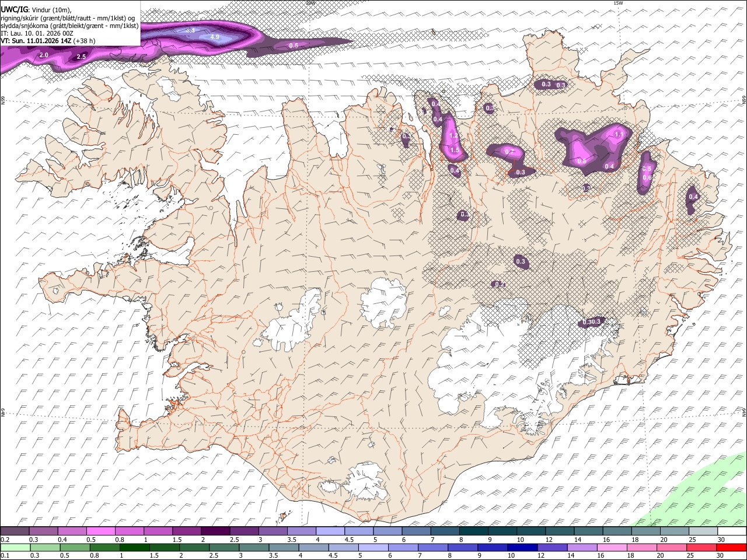Click the 1.2 precipitation label in the north
The image size is (747, 560).
(453, 135)
